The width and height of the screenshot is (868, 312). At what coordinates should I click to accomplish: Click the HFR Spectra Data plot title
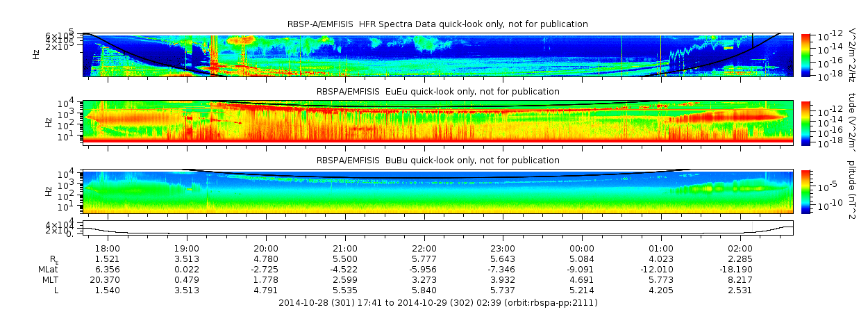tap(437, 24)
